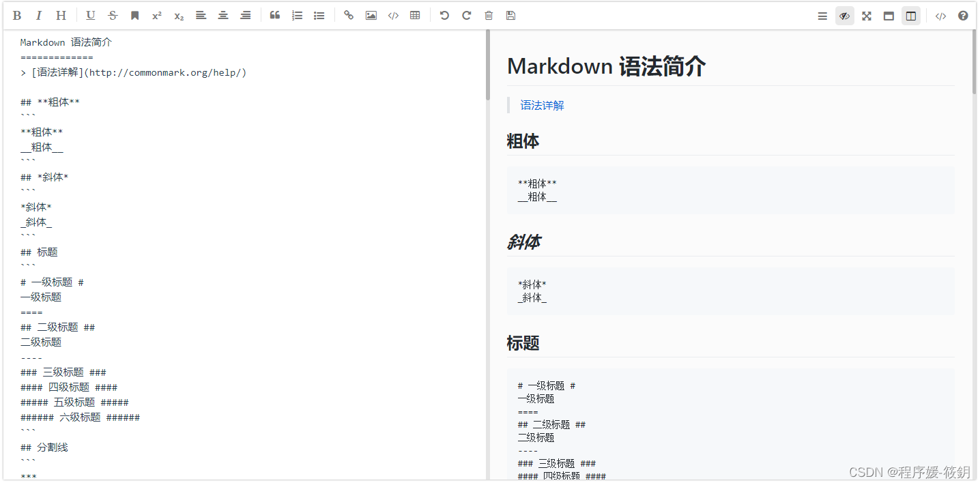Viewport: 980px width, 485px height.
Task: Click "### 三级标题 ###" in the editor
Action: pyautogui.click(x=63, y=372)
